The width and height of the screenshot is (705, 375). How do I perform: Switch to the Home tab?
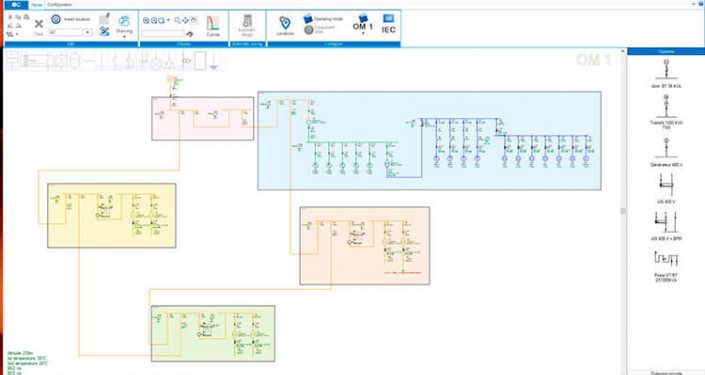[x=37, y=5]
